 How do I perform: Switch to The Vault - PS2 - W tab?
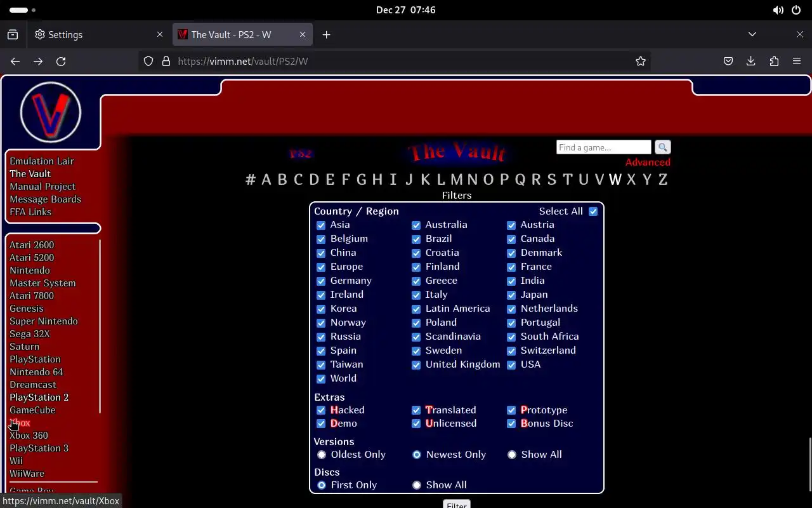pyautogui.click(x=243, y=34)
